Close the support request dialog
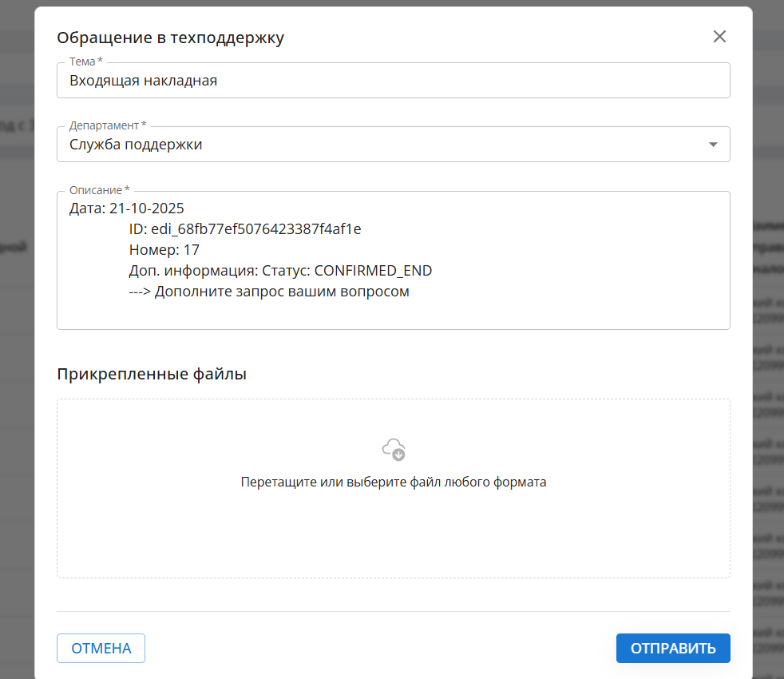This screenshot has height=679, width=784. coord(719,37)
